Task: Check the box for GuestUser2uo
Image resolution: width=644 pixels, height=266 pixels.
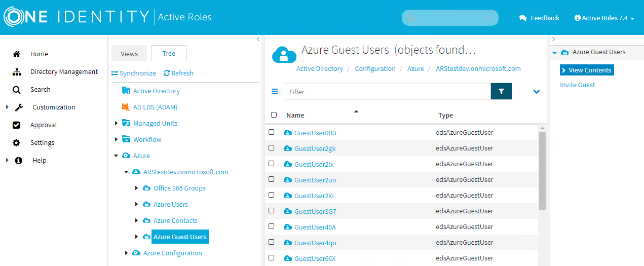Action: pyautogui.click(x=272, y=179)
